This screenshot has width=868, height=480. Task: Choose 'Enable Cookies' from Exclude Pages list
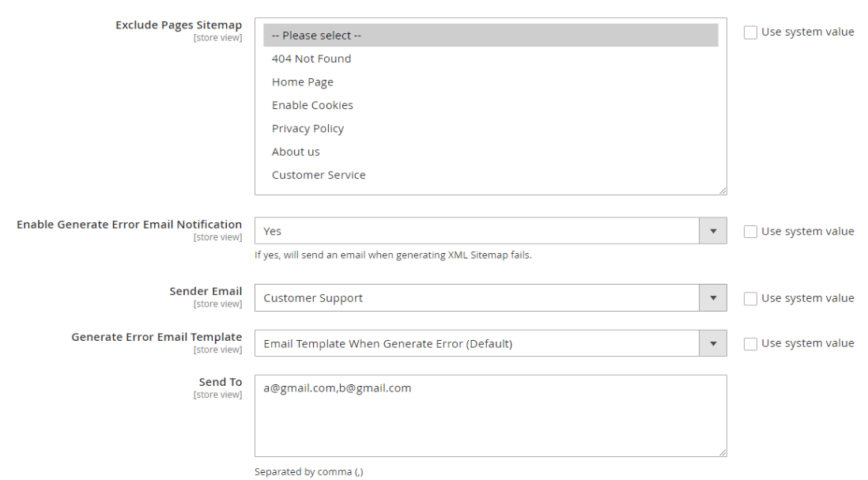[312, 105]
